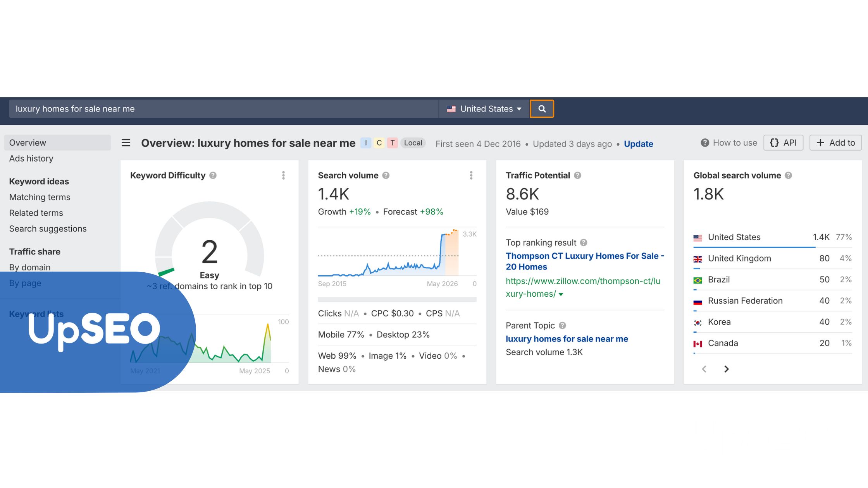This screenshot has width=868, height=488.
Task: Select the Overview sidebar item
Action: [x=57, y=143]
